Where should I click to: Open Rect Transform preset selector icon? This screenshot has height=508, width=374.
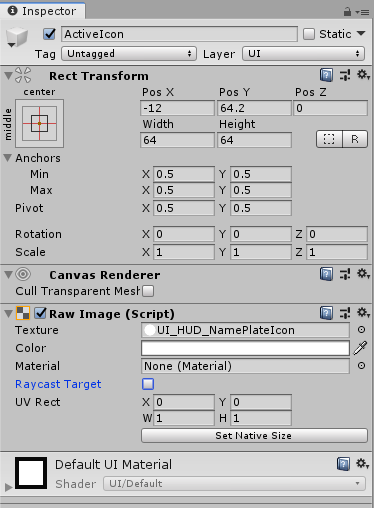coord(345,75)
